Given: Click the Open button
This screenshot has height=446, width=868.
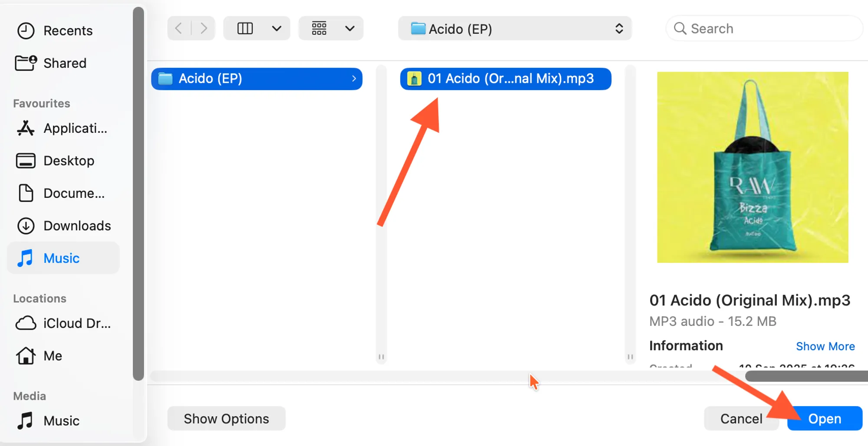Looking at the screenshot, I should click(x=825, y=419).
